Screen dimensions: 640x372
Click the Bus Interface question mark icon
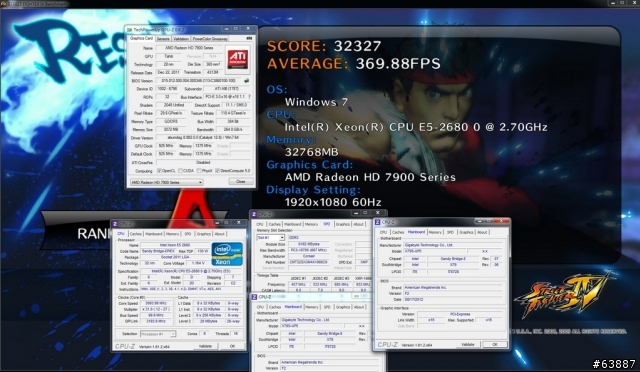click(249, 97)
